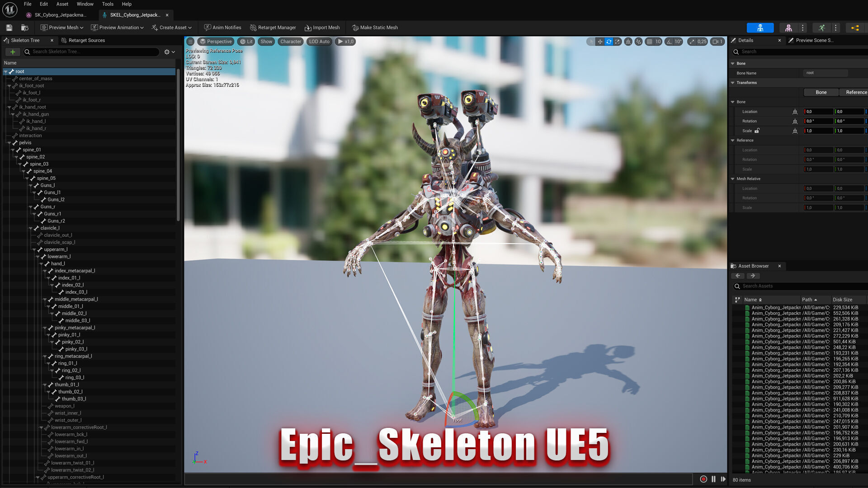Toggle grid snapping icon

pos(650,42)
